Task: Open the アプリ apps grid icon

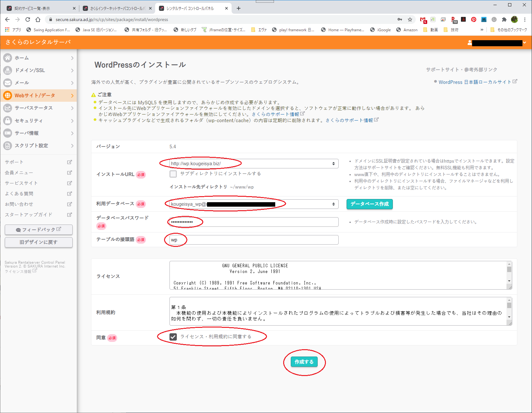Action: coord(7,30)
